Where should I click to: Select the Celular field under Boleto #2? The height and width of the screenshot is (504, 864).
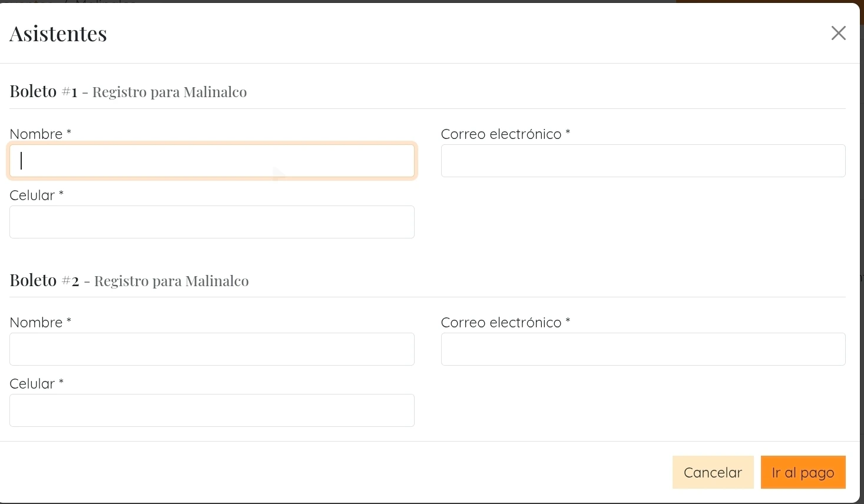212,410
